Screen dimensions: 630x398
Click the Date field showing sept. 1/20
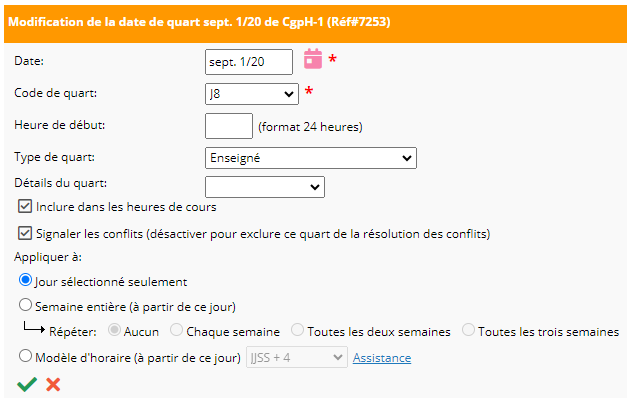(x=249, y=62)
